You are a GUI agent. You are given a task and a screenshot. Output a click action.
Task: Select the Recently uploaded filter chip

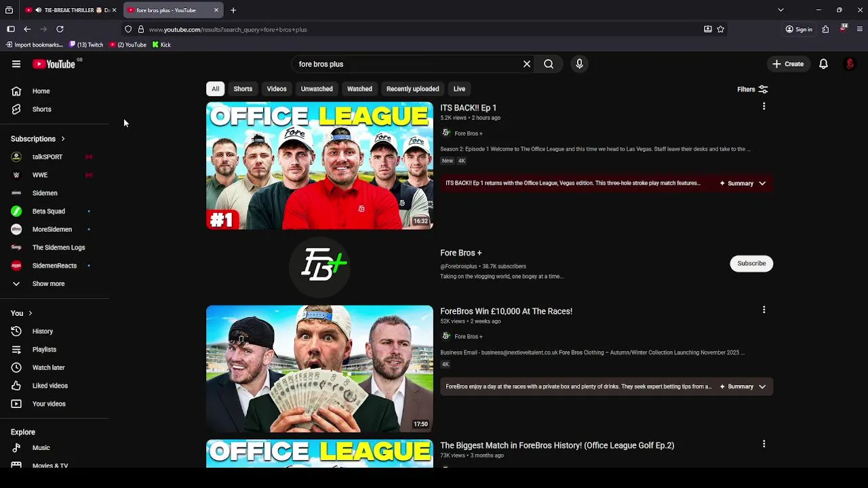pos(412,89)
